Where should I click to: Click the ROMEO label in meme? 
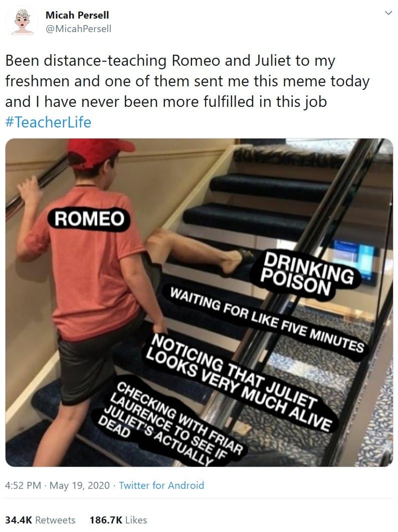[89, 218]
